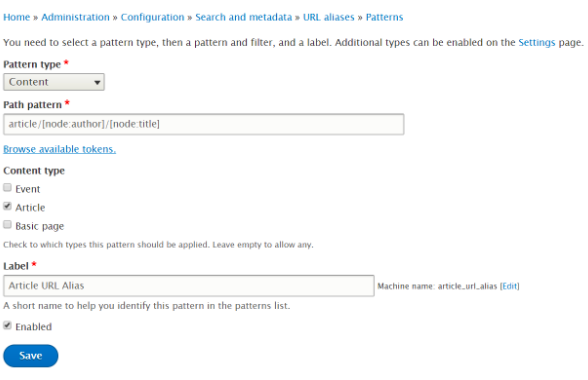Click the Patterns breadcrumb link
The width and height of the screenshot is (588, 380).
click(384, 17)
